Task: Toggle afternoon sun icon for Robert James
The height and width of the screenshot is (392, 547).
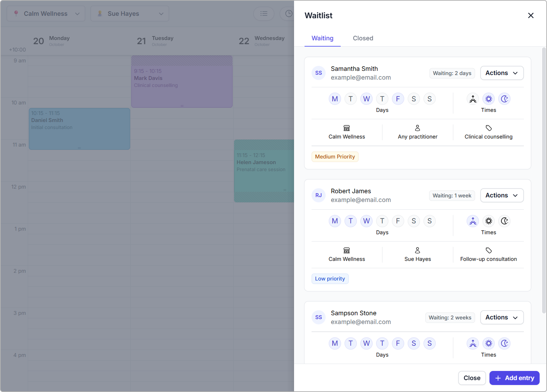Action: point(488,221)
